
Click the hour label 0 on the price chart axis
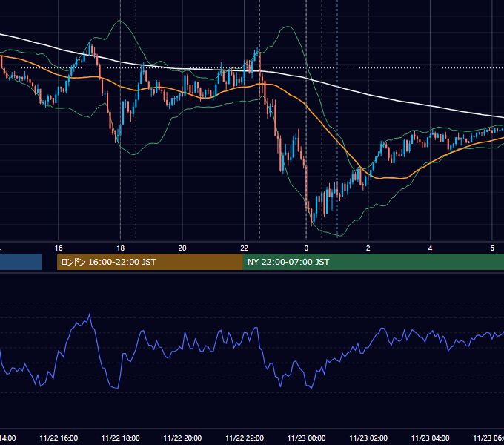pos(306,248)
